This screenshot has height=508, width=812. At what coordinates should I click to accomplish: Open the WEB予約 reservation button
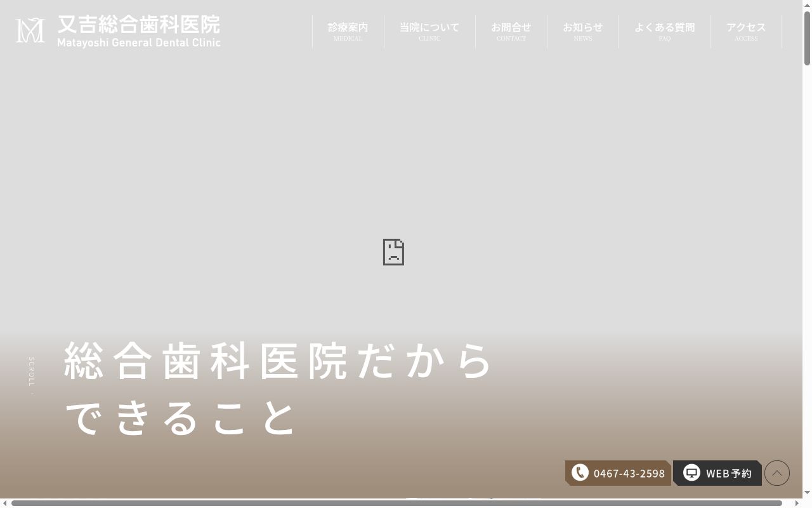click(717, 473)
